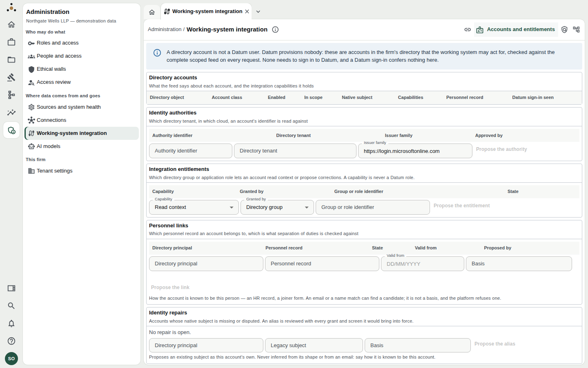Click Propose the authority
The height and width of the screenshot is (368, 588).
pyautogui.click(x=501, y=149)
